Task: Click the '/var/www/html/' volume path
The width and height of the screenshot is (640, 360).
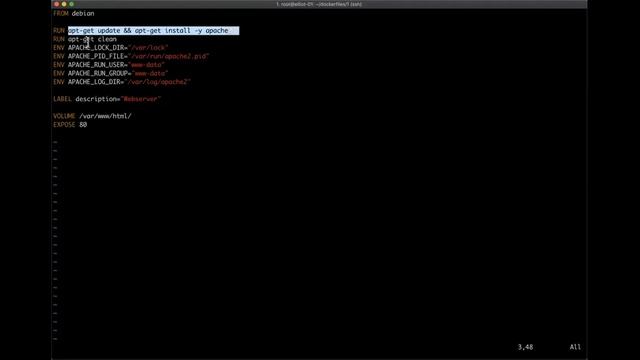Action: [105, 116]
